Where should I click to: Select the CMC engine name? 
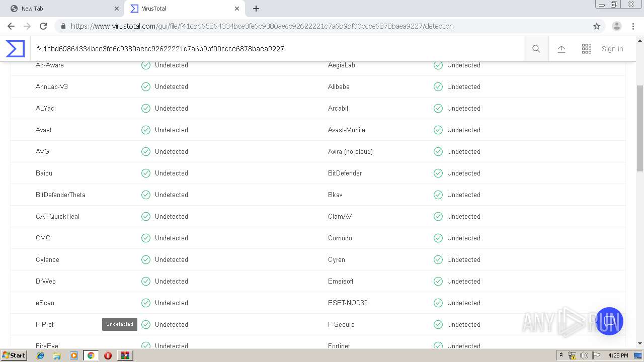[43, 238]
